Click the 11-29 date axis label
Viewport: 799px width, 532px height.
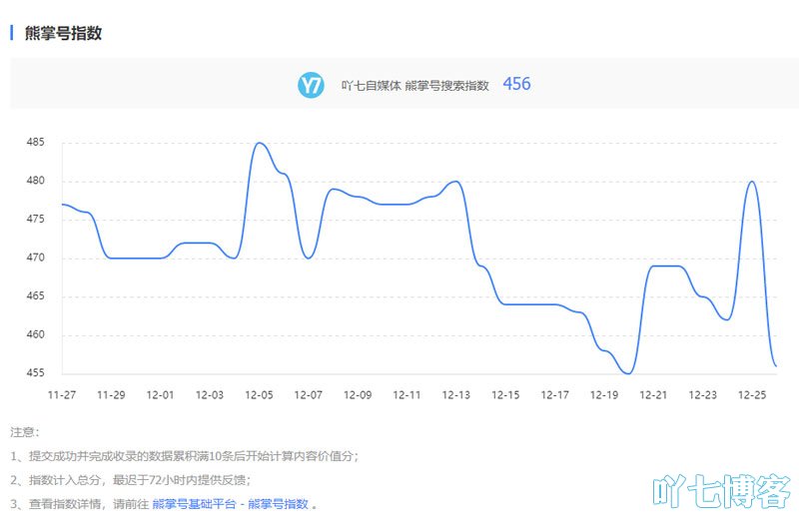coord(111,395)
